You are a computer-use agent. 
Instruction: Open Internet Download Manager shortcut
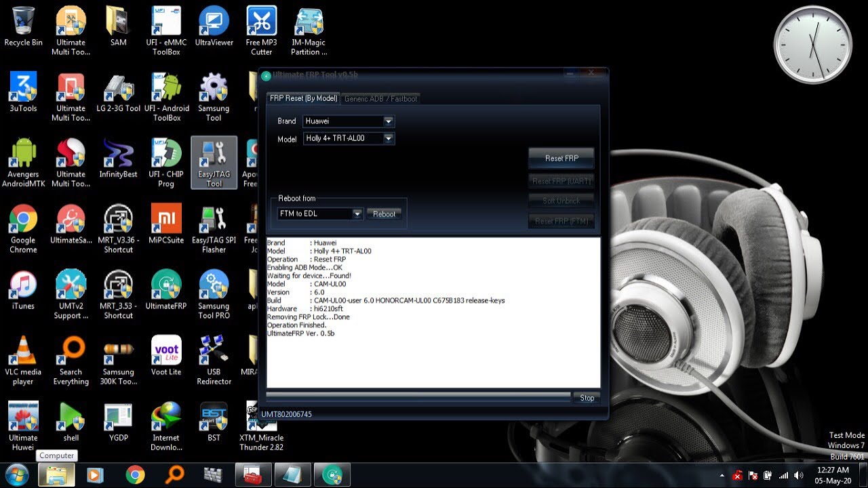tap(166, 426)
